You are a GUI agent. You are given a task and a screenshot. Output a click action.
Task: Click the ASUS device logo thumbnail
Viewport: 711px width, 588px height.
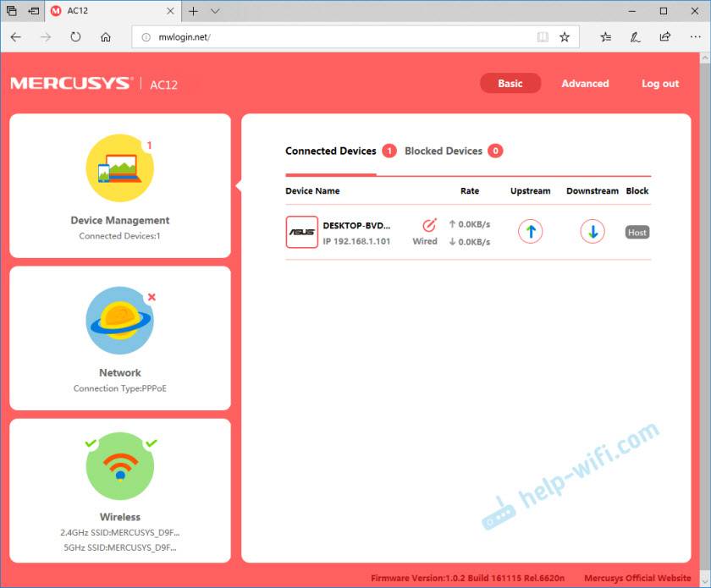click(x=301, y=232)
